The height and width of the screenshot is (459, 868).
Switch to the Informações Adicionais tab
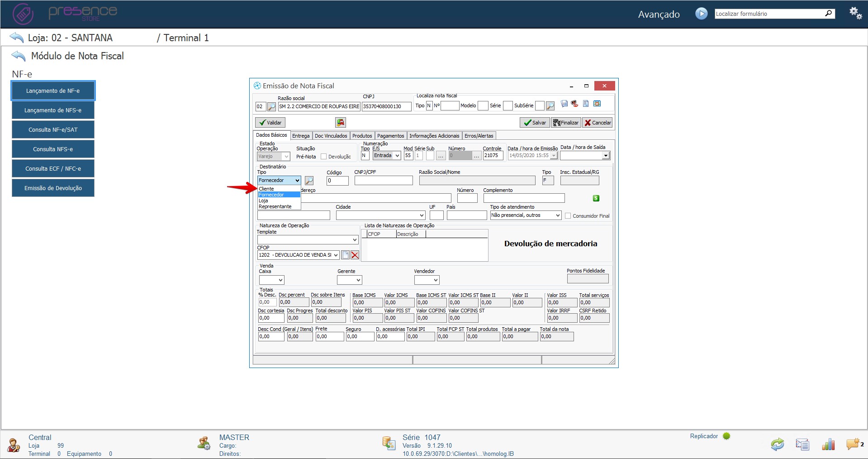[434, 136]
